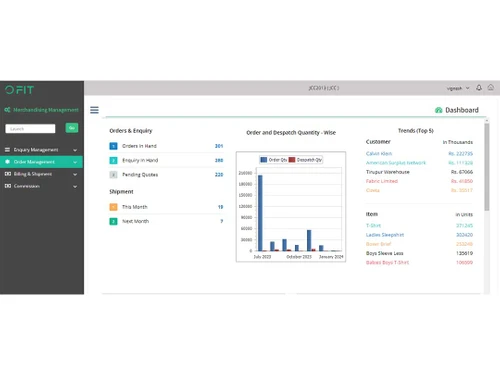
Task: Click the tall July 2023 order bar
Action: click(260, 213)
